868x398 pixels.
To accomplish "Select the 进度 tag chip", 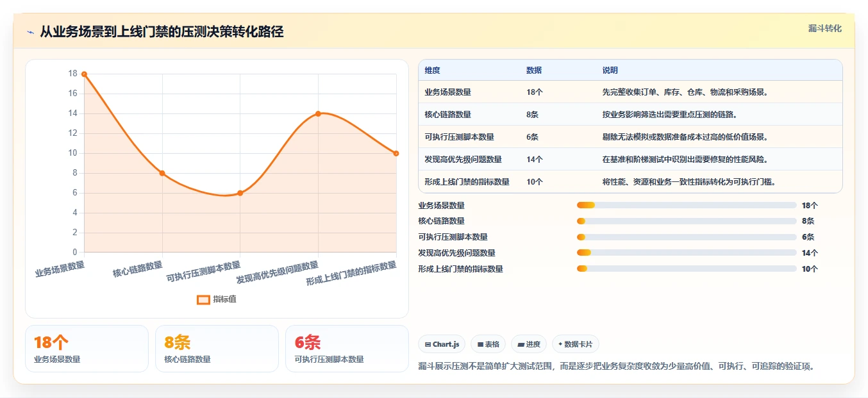I will (x=529, y=344).
